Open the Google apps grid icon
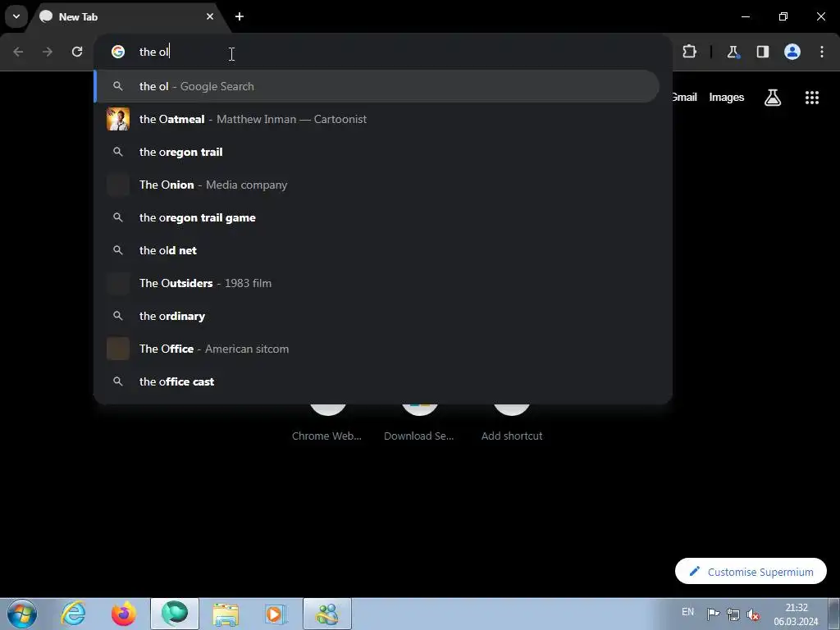 [x=811, y=97]
